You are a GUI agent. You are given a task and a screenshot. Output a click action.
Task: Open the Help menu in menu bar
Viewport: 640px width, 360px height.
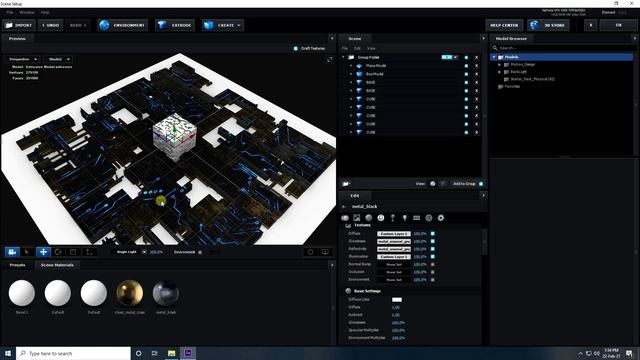pos(45,13)
